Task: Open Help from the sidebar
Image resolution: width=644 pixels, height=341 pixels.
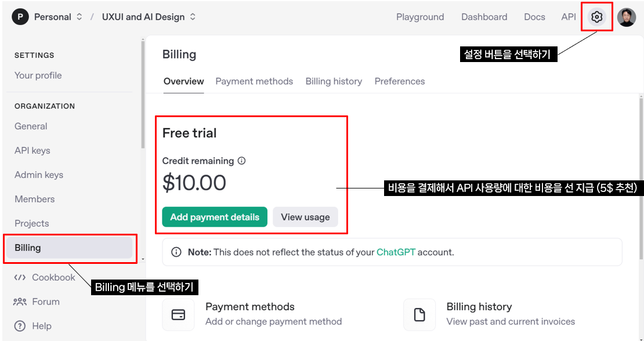Action: 33,326
